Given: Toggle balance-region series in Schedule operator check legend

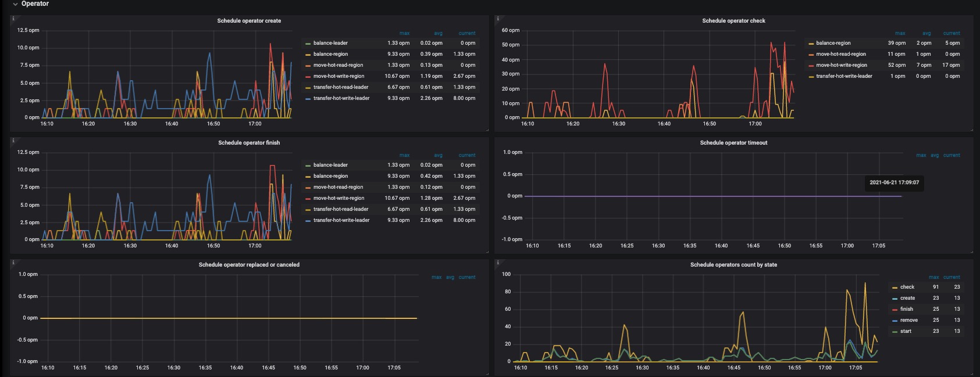Looking at the screenshot, I should point(833,43).
